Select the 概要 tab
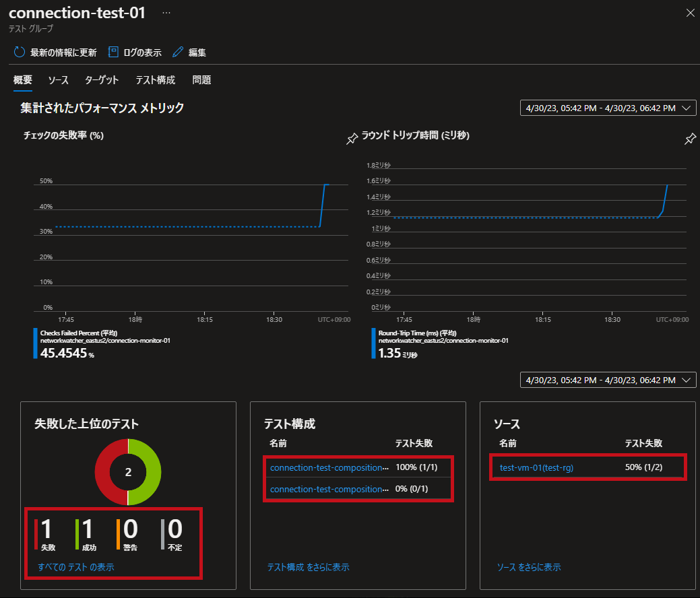 pyautogui.click(x=23, y=80)
